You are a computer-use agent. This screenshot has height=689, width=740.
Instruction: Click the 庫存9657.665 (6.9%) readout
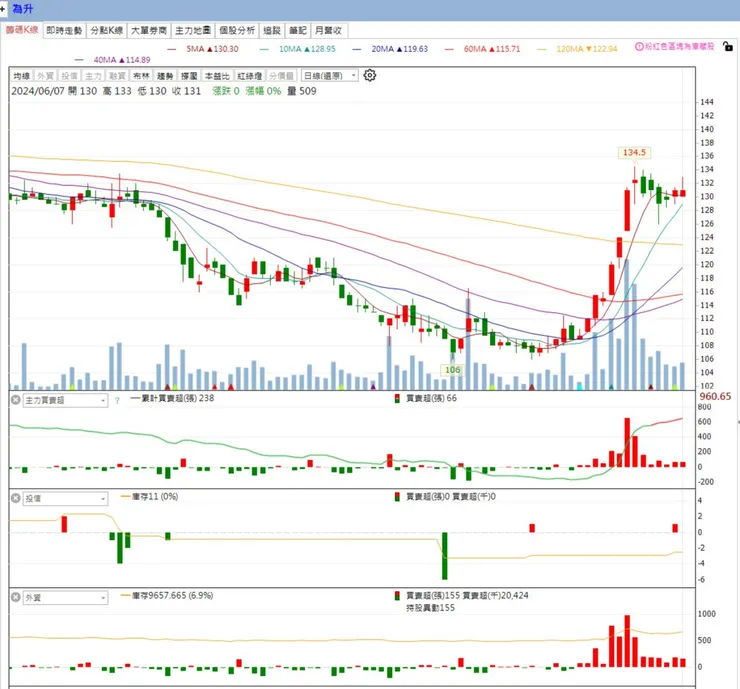[167, 596]
